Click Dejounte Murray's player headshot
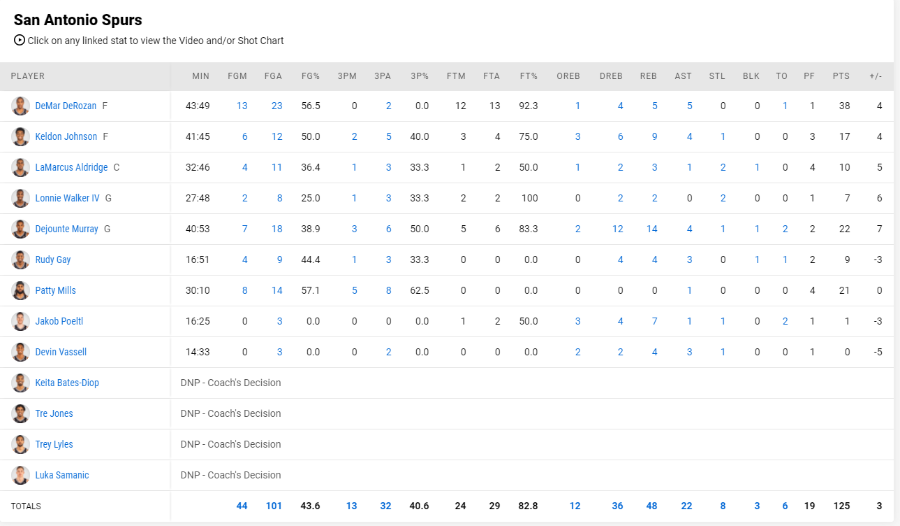 click(21, 229)
